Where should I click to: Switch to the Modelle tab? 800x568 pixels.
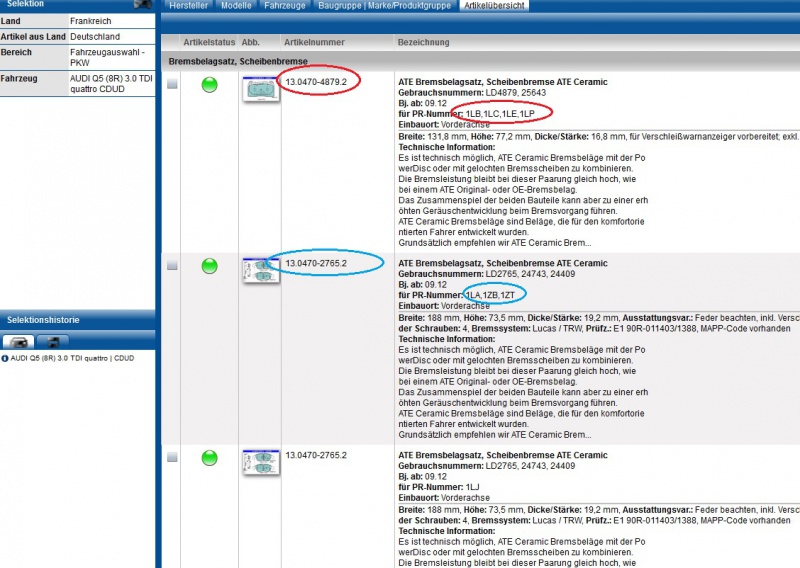tap(236, 6)
